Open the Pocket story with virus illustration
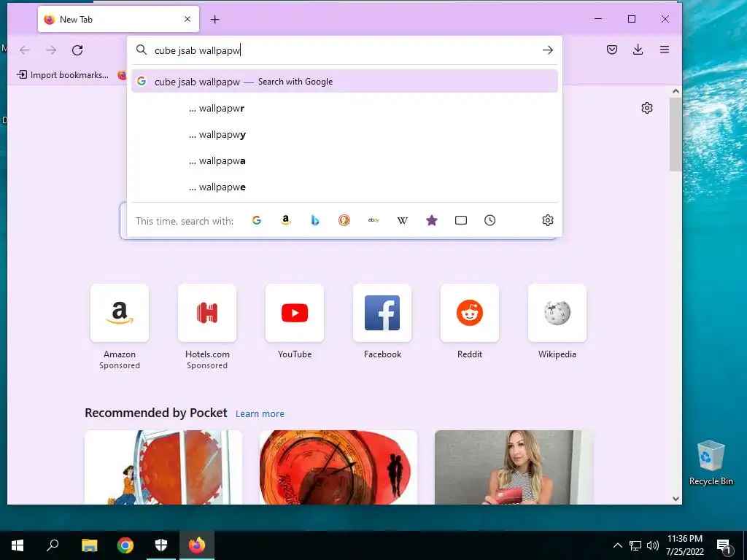Viewport: 747px width, 560px height. 163,467
